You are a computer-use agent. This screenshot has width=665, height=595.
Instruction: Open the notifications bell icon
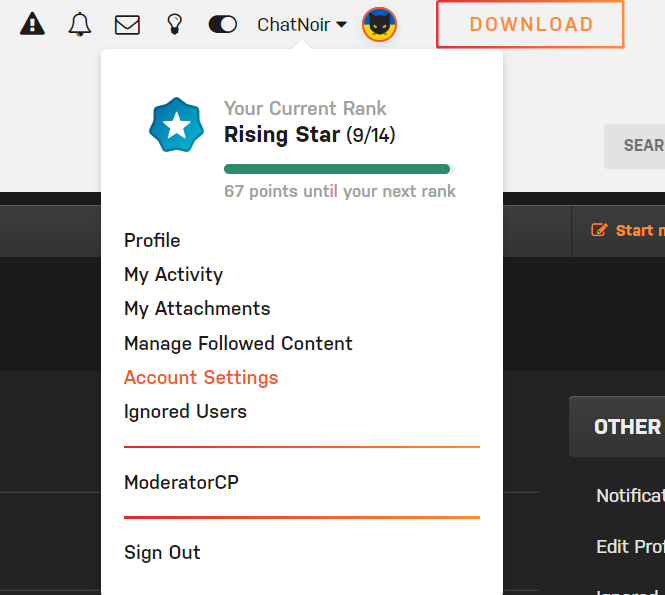(79, 24)
